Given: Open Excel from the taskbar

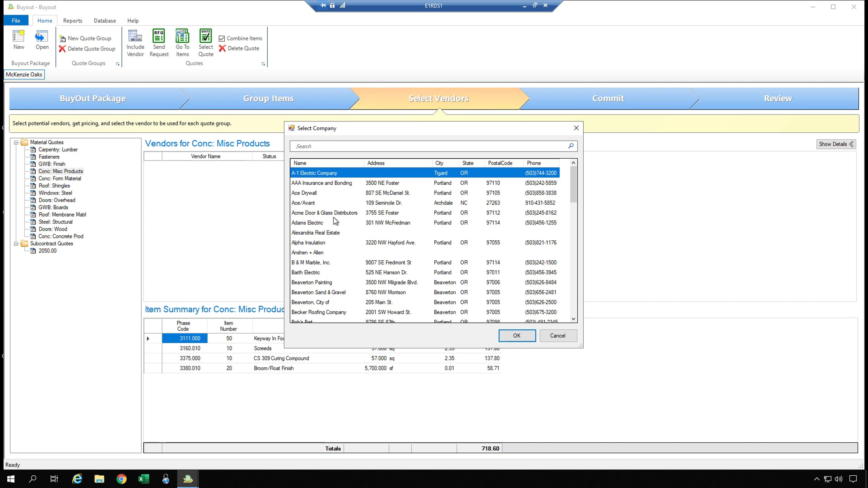Looking at the screenshot, I should point(144,479).
